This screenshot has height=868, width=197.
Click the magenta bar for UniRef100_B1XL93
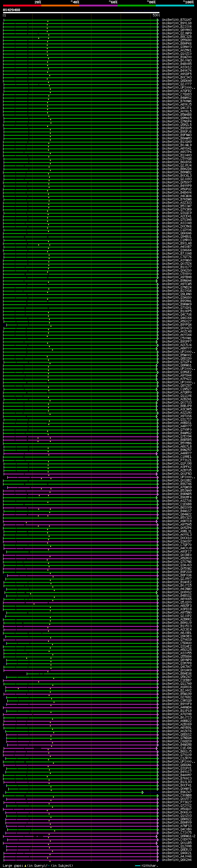tap(80, 782)
